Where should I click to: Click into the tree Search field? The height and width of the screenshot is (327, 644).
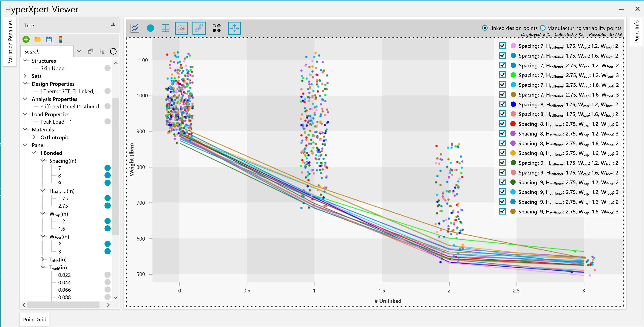click(47, 51)
